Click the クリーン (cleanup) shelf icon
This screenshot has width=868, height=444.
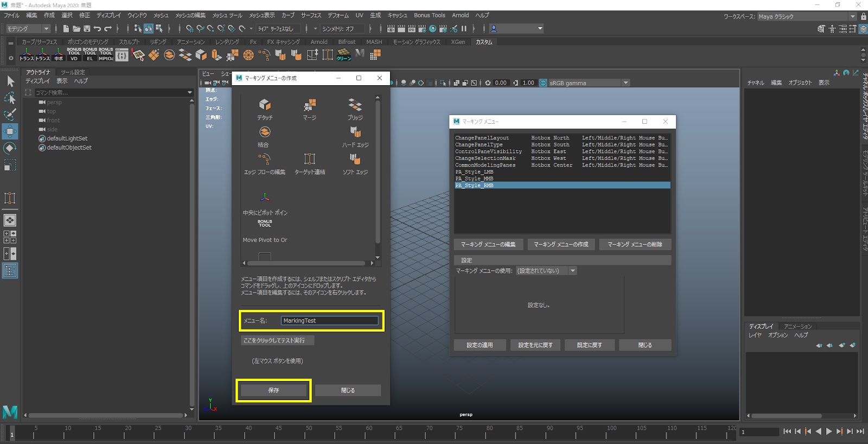344,55
